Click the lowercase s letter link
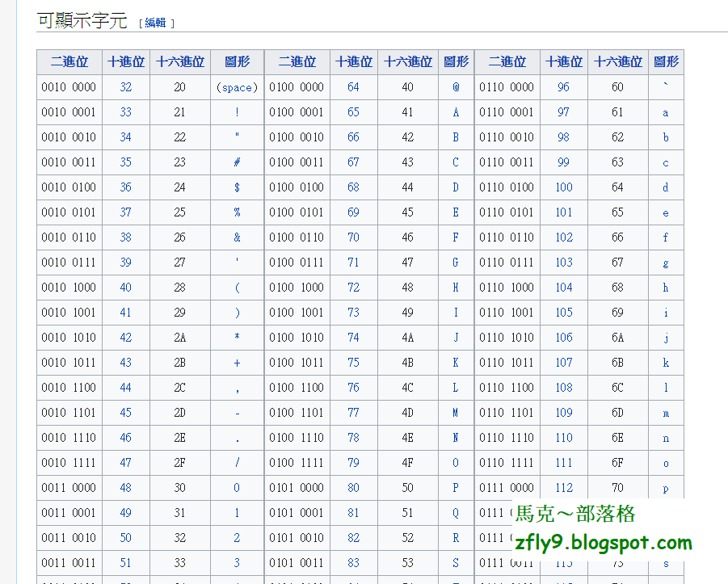This screenshot has height=584, width=728. [x=665, y=562]
